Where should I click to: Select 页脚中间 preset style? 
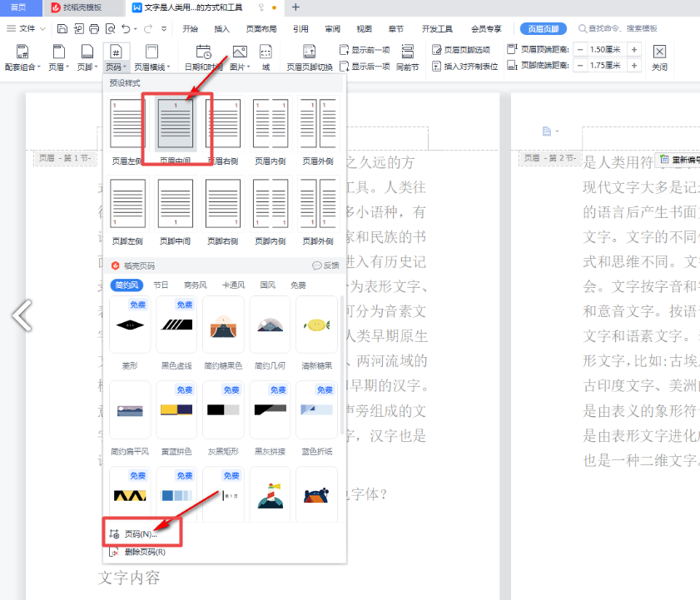[x=176, y=211]
